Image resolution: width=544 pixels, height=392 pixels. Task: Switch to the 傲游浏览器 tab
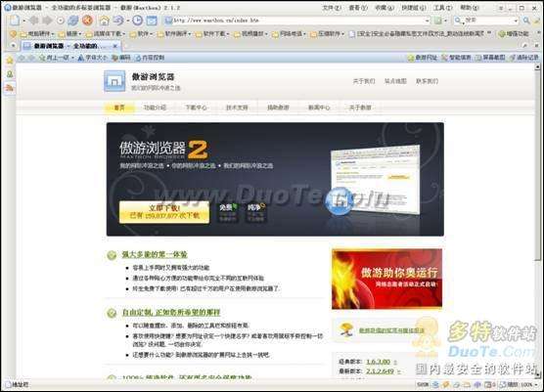point(70,46)
